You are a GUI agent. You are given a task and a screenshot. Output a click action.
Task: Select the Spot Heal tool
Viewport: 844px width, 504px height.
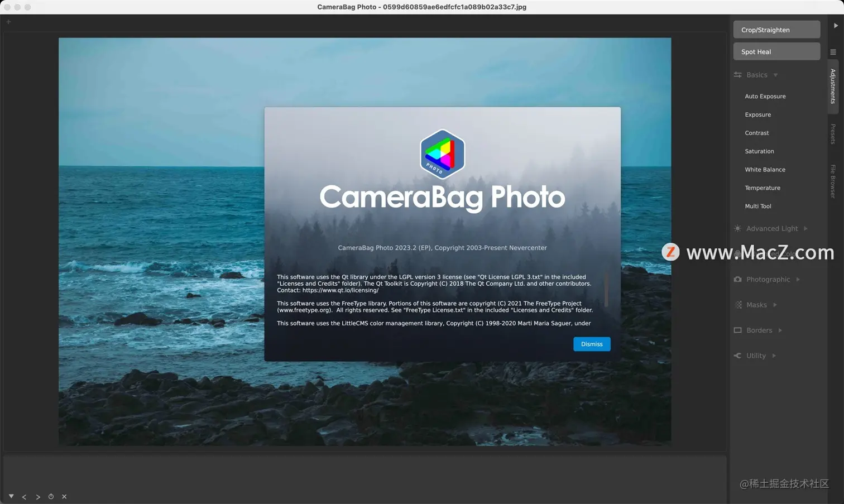[776, 51]
